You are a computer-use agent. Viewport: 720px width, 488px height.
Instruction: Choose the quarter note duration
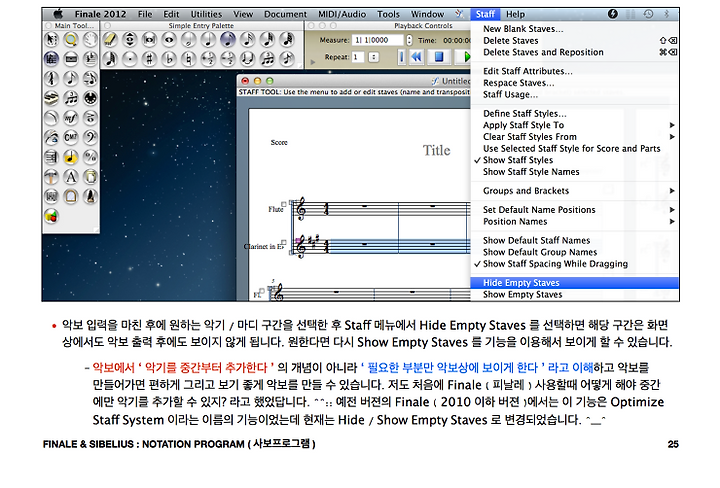tap(208, 40)
